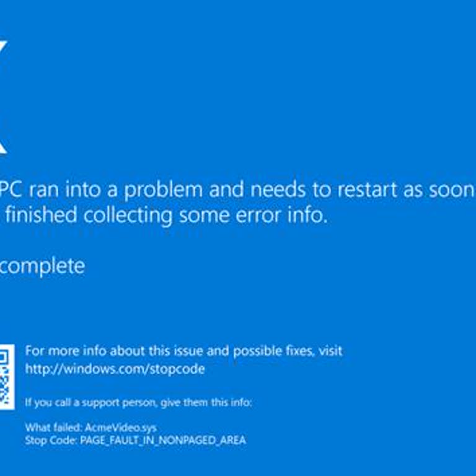Image resolution: width=476 pixels, height=476 pixels.
Task: Click the QR code image
Action: [7, 377]
